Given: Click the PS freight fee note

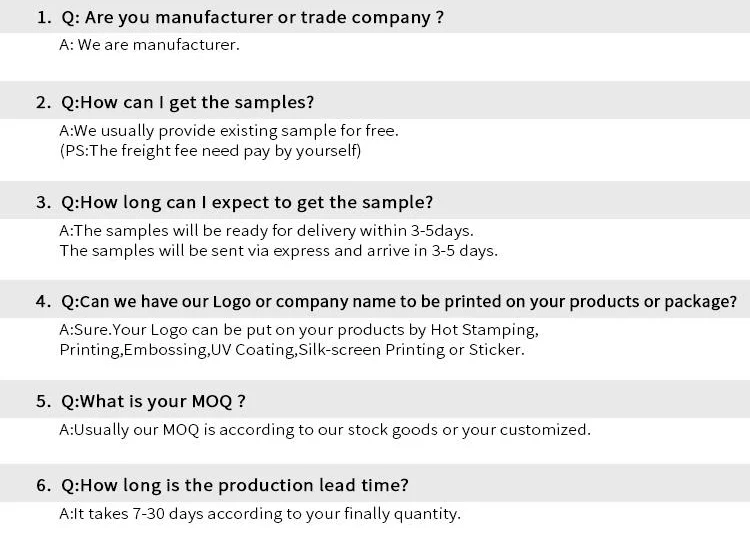Looking at the screenshot, I should click(211, 151).
